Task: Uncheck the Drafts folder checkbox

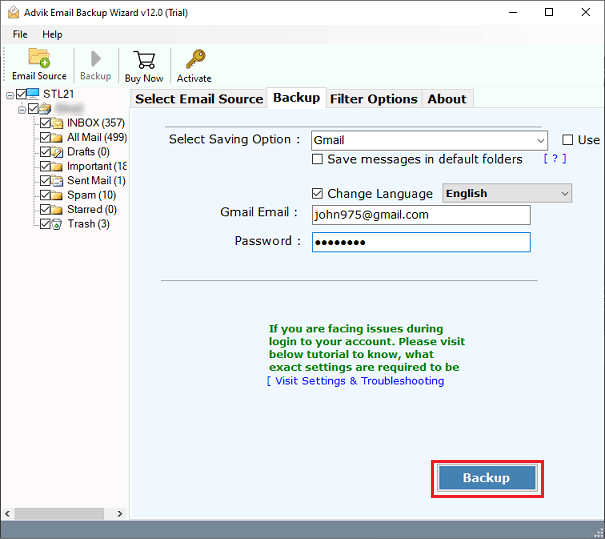Action: (x=45, y=152)
